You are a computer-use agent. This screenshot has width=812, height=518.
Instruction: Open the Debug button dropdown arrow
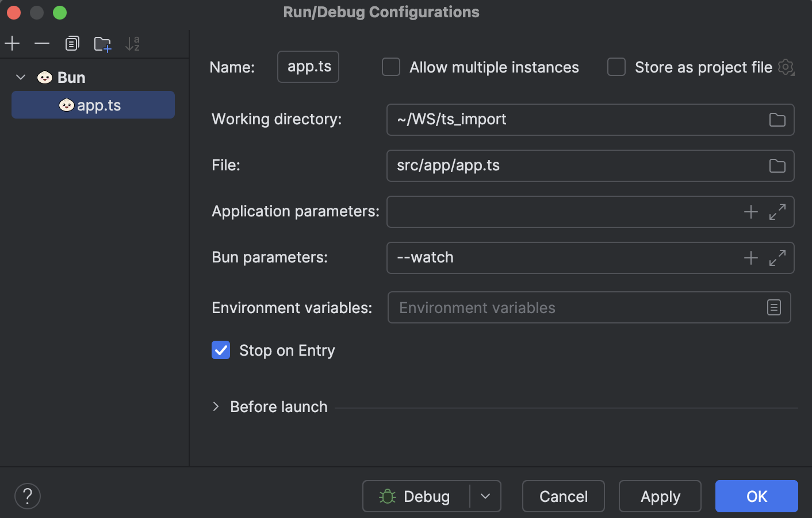point(485,496)
